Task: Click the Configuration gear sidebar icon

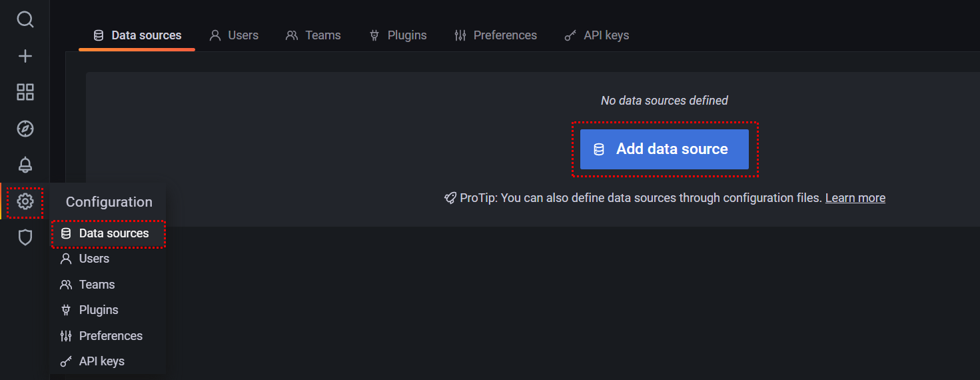Action: [x=25, y=201]
